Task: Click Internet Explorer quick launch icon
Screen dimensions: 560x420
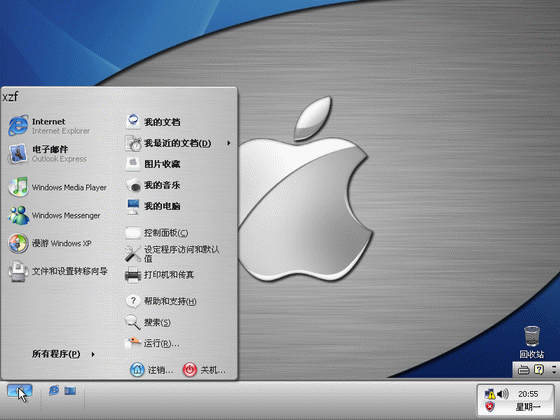Action: click(x=54, y=390)
